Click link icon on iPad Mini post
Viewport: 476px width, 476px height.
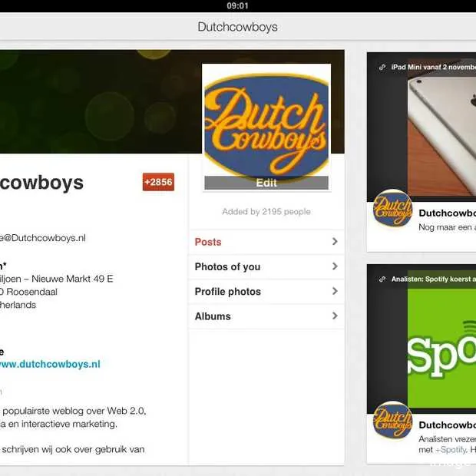tap(382, 67)
